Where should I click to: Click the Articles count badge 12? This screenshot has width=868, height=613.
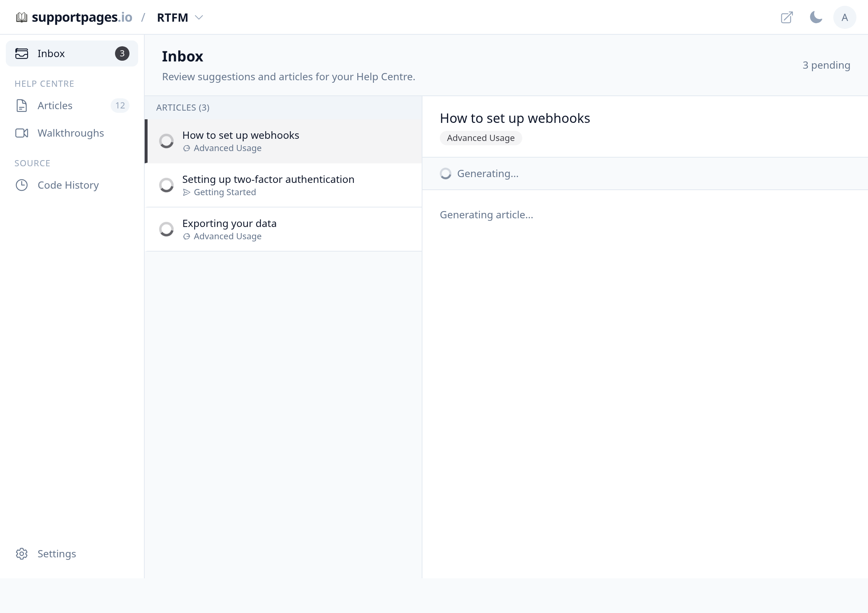120,106
